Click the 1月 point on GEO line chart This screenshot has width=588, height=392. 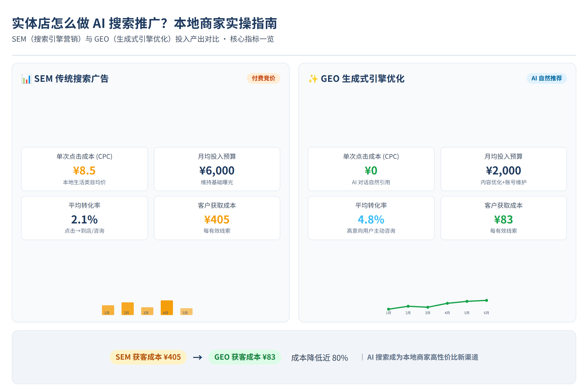click(x=389, y=309)
